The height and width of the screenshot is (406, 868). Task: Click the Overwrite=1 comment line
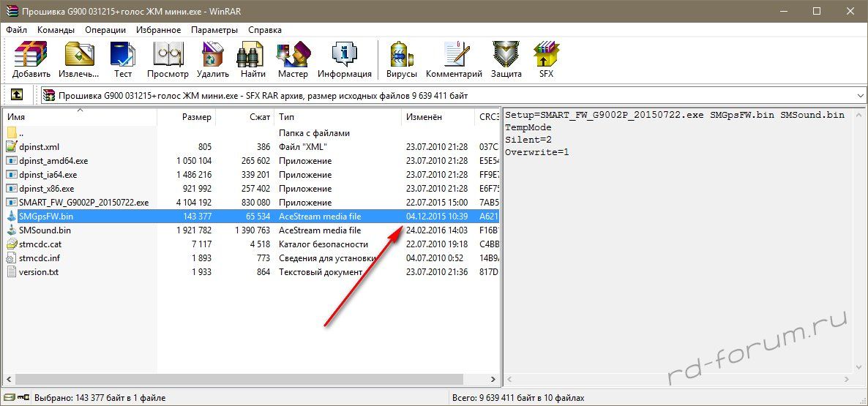[537, 151]
